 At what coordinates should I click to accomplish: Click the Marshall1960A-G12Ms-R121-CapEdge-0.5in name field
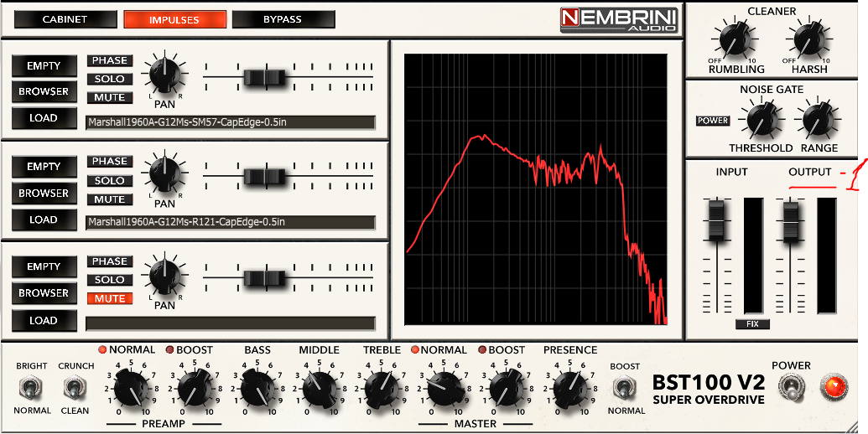click(x=231, y=222)
